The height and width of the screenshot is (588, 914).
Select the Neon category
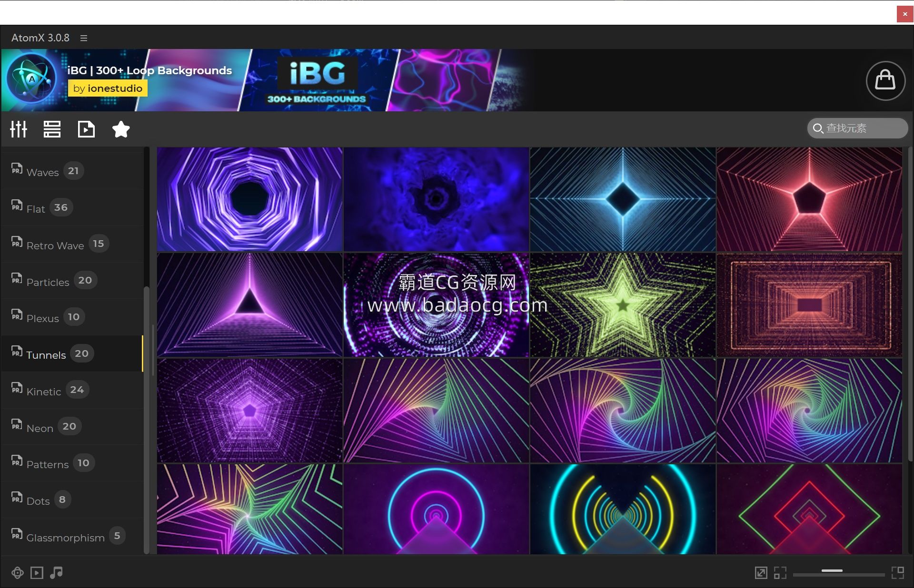72,427
